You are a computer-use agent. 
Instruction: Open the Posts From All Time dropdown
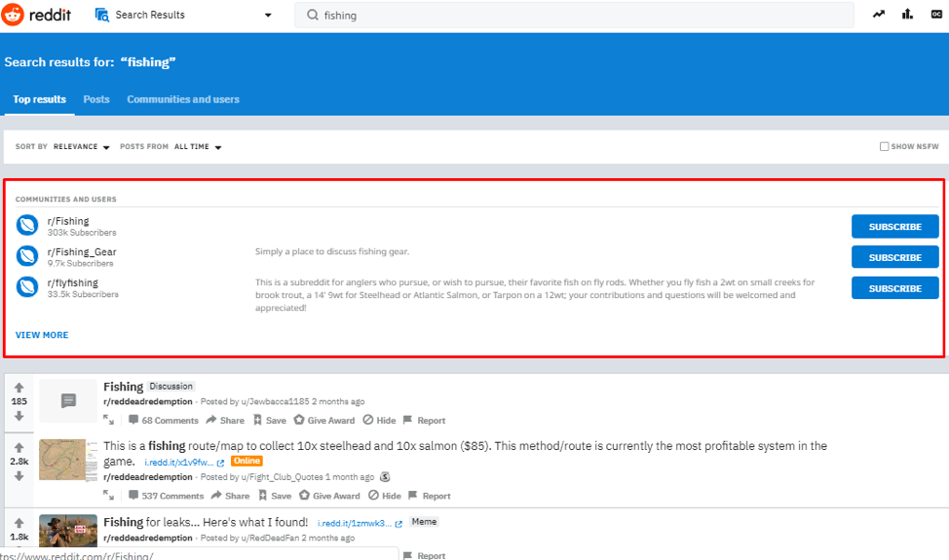tap(198, 147)
